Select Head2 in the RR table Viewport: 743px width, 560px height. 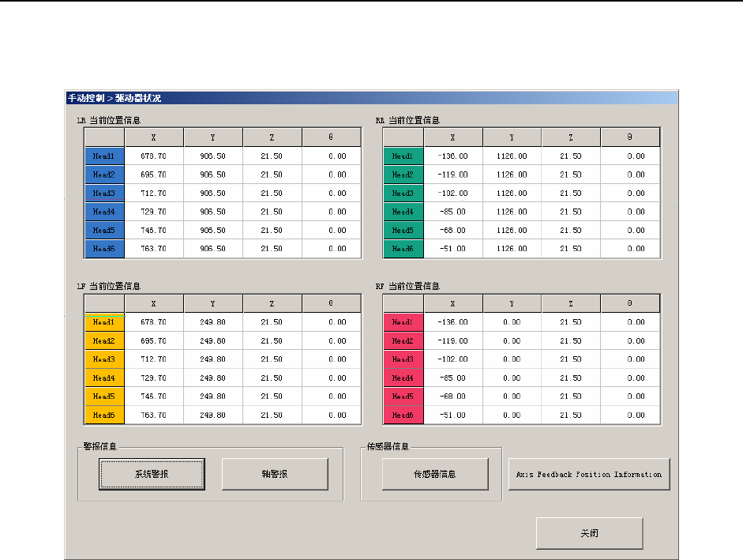(403, 175)
